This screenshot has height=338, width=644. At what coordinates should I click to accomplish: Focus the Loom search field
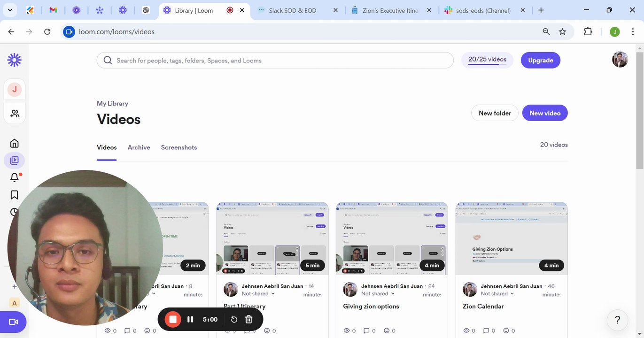tap(275, 60)
